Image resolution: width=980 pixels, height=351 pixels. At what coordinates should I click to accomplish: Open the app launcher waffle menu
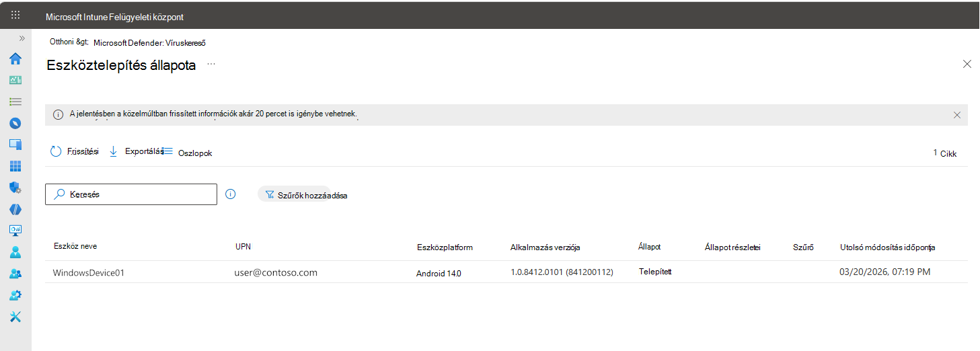[x=15, y=15]
